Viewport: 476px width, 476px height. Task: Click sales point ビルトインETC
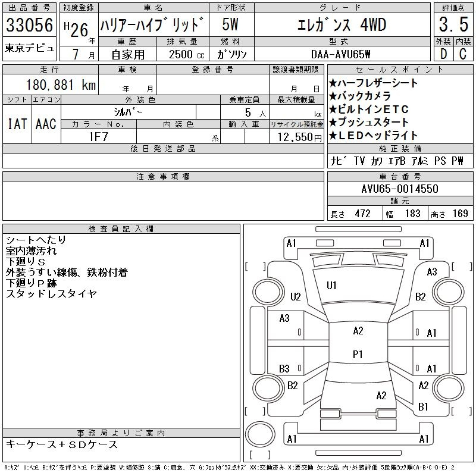tap(368, 109)
